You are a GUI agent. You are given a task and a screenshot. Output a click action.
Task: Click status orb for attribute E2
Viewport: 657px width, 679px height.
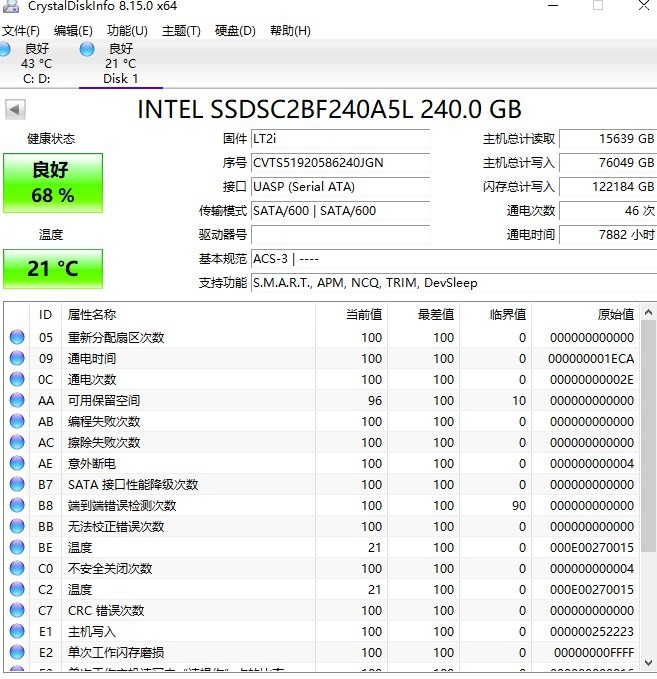pyautogui.click(x=17, y=653)
